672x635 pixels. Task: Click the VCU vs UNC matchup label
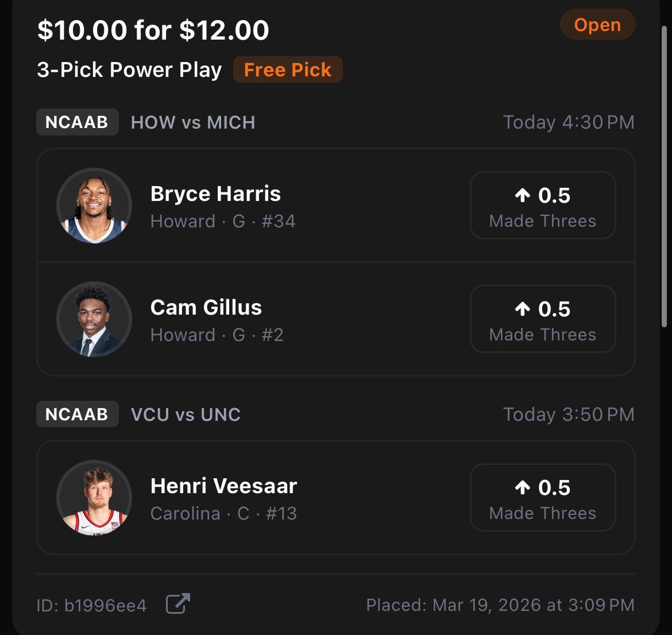pos(186,415)
